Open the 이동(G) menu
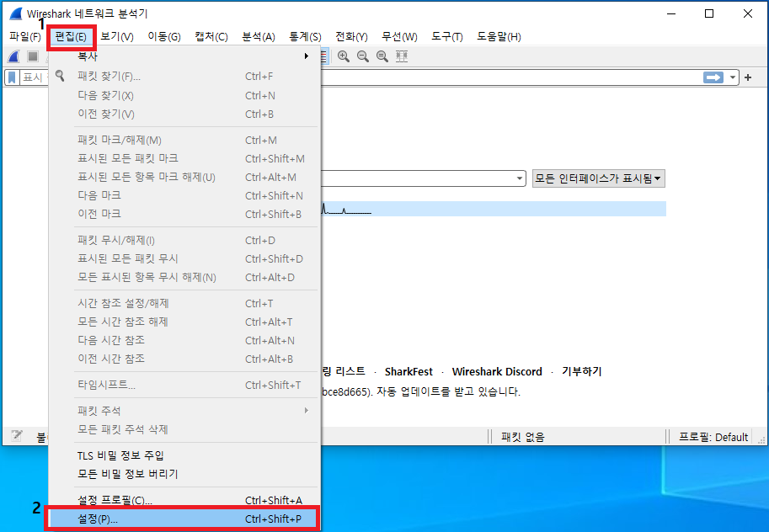 164,37
